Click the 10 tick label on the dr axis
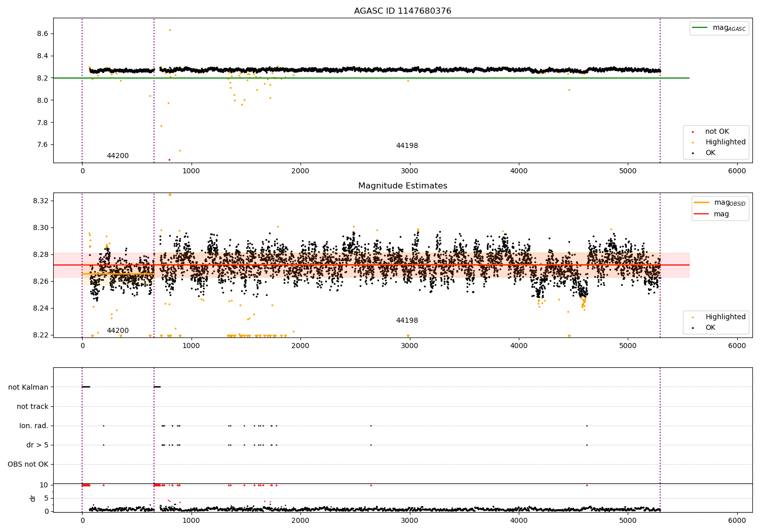Image resolution: width=760 pixels, height=532 pixels. pyautogui.click(x=44, y=485)
